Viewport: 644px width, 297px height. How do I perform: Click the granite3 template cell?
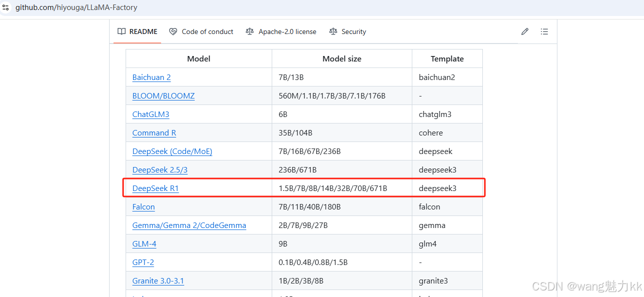447,281
